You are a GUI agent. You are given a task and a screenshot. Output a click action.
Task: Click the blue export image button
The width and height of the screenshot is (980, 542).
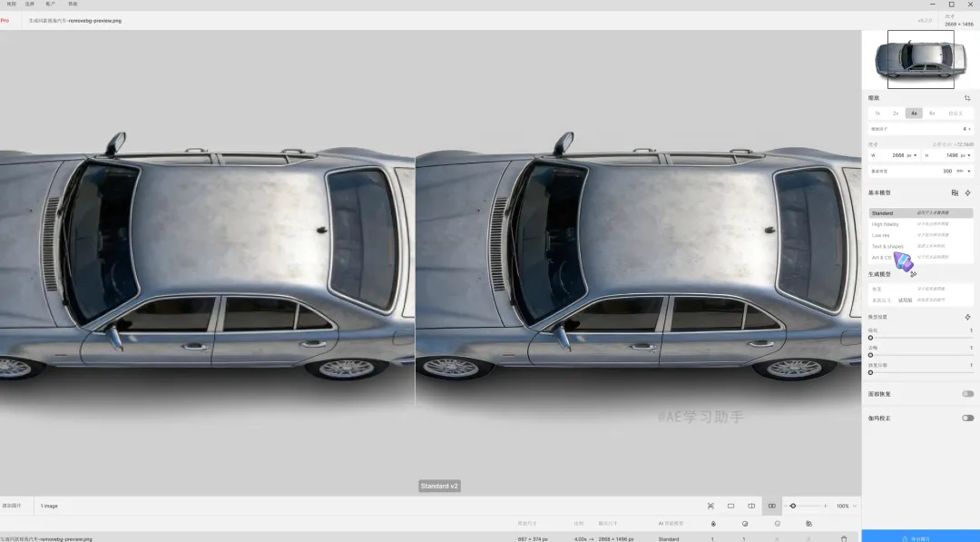click(921, 537)
